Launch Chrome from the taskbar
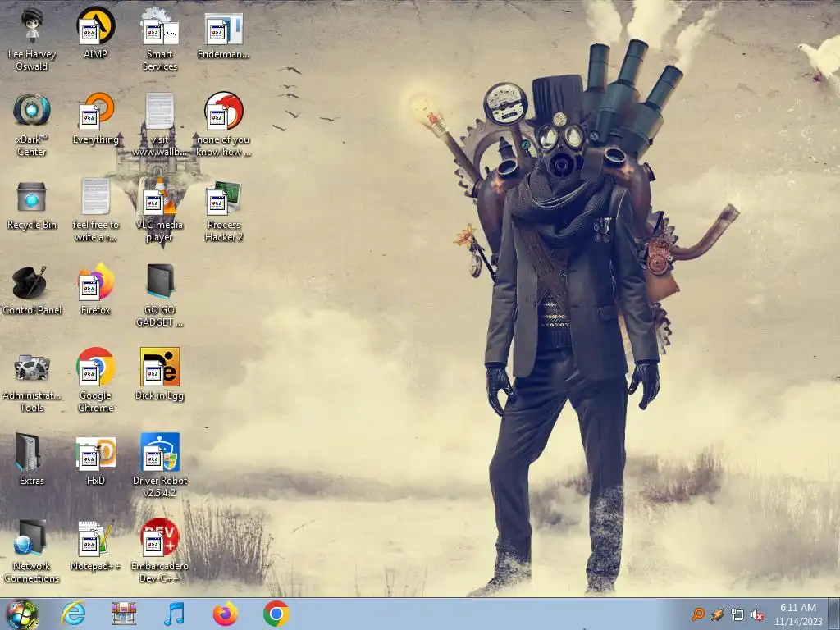Image resolution: width=840 pixels, height=630 pixels. click(x=276, y=614)
